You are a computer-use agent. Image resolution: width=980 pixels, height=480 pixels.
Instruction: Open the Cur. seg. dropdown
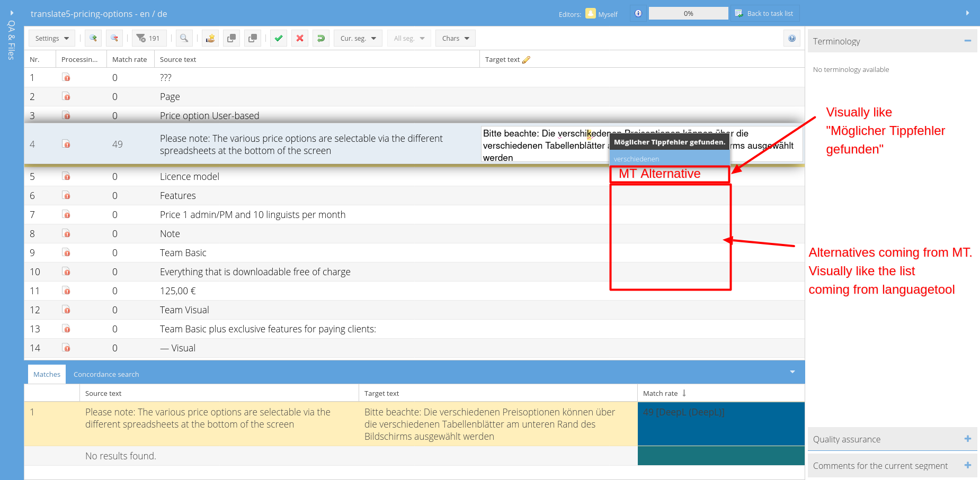pyautogui.click(x=358, y=38)
